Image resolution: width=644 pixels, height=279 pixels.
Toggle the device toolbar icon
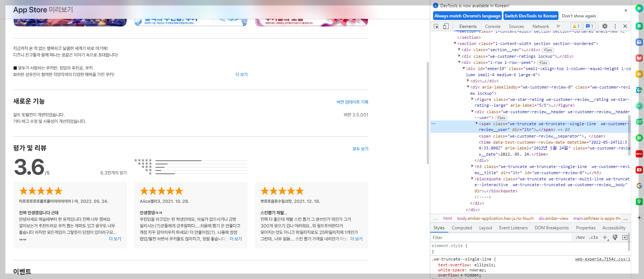446,26
